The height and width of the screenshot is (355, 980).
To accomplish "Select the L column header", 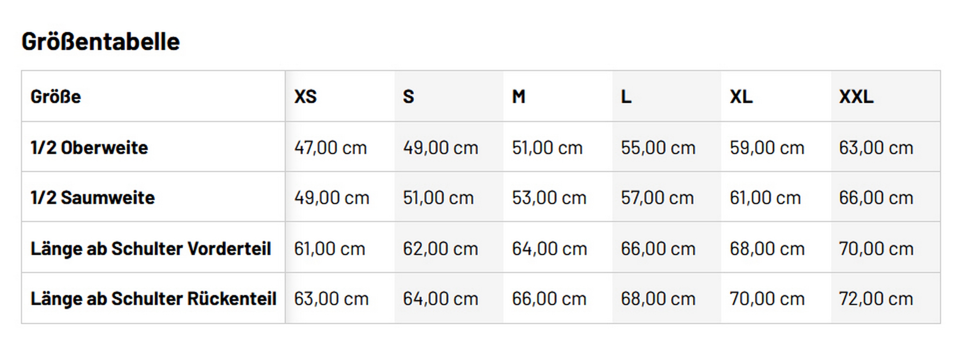I will click(626, 97).
